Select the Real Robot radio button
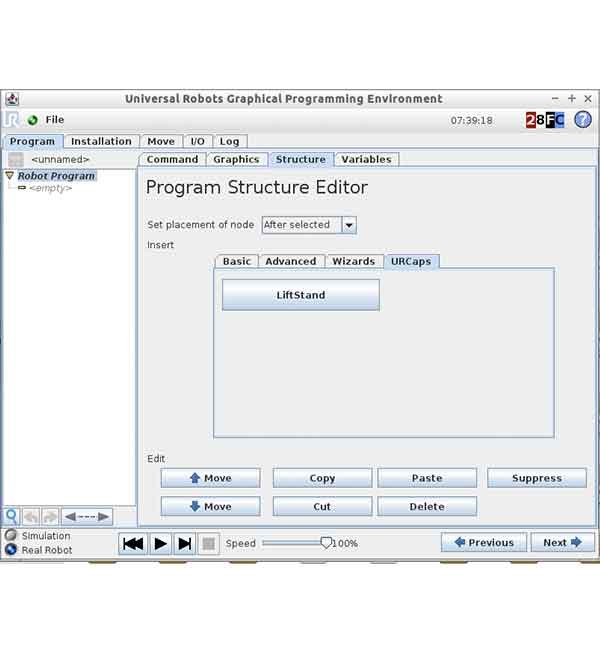 coord(11,550)
